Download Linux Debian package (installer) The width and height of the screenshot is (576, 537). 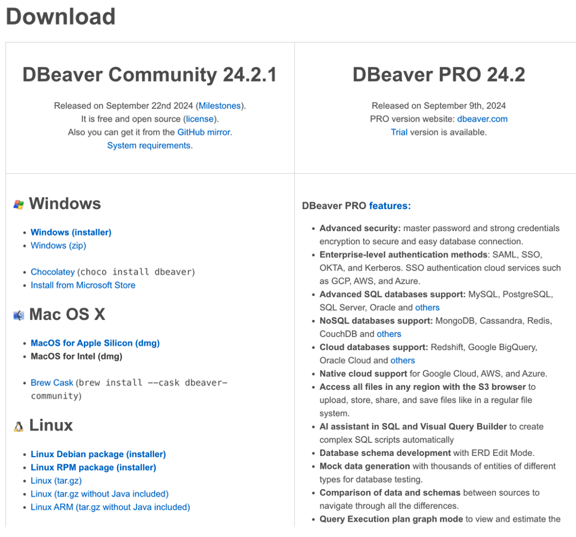(x=98, y=454)
